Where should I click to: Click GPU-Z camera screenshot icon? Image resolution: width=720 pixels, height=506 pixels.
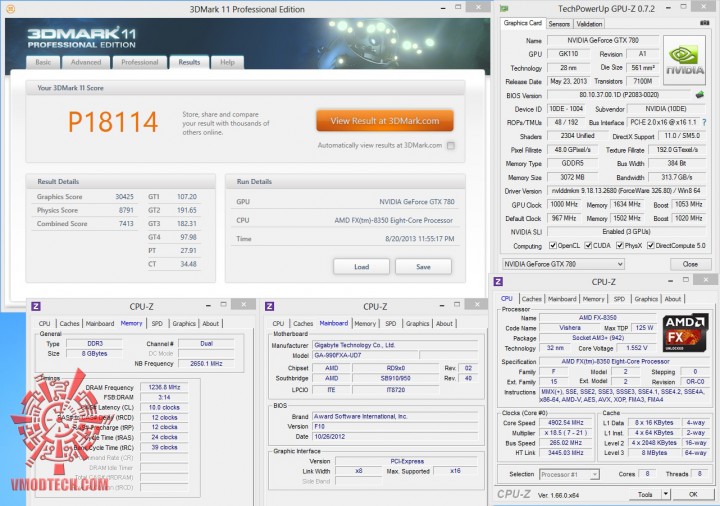pos(704,23)
